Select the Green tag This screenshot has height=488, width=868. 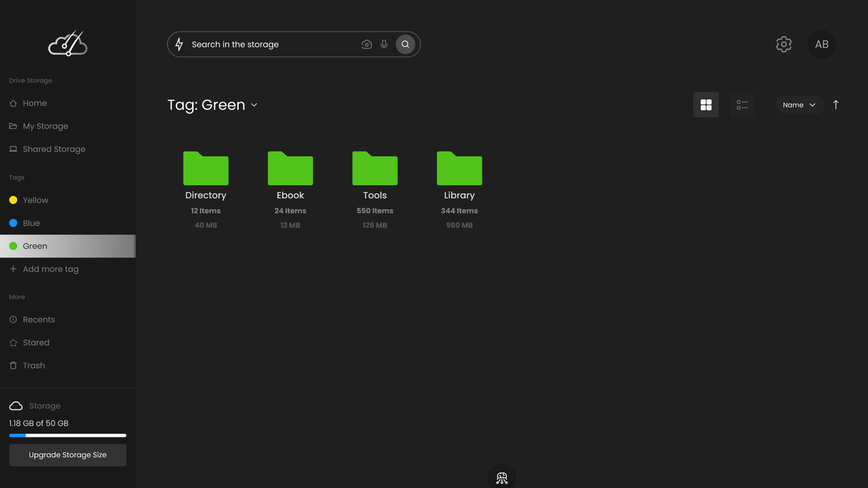click(x=68, y=246)
